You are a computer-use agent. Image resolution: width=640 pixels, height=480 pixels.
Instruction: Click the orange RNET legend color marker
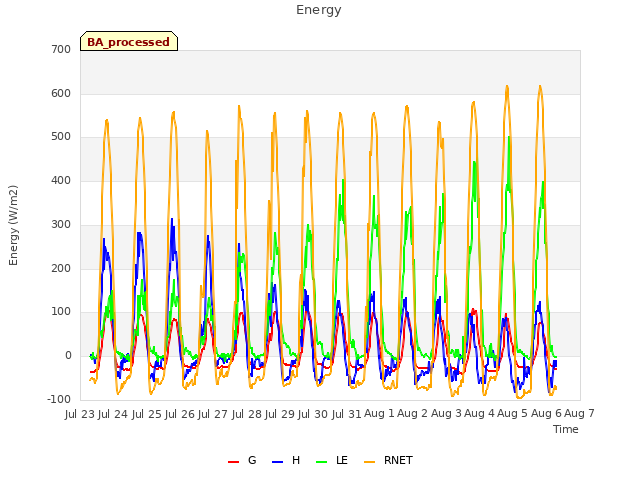click(x=369, y=462)
